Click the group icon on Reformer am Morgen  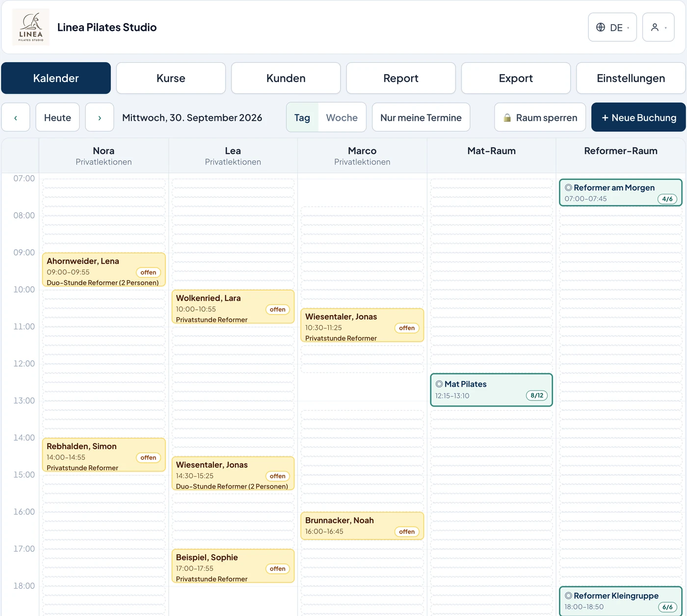pyautogui.click(x=568, y=187)
